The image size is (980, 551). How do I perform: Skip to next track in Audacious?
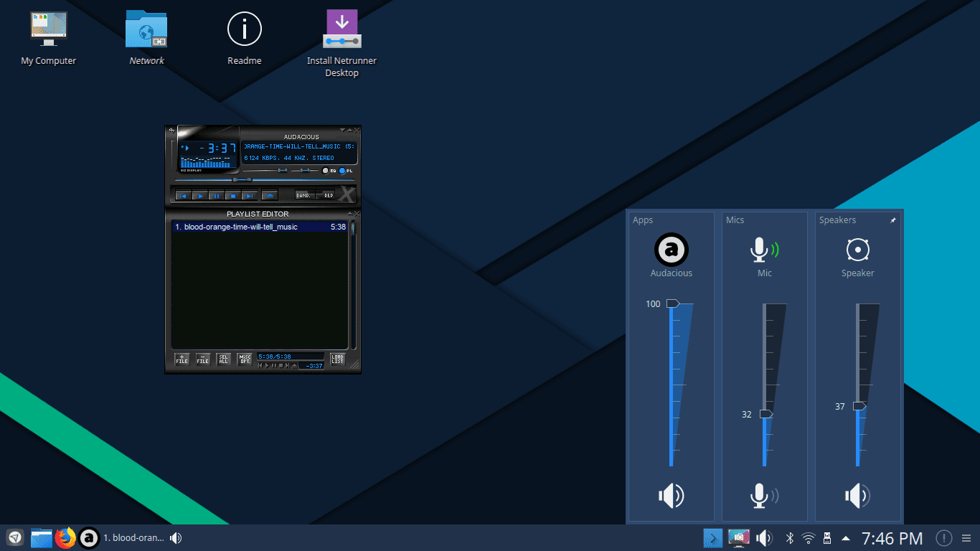249,195
